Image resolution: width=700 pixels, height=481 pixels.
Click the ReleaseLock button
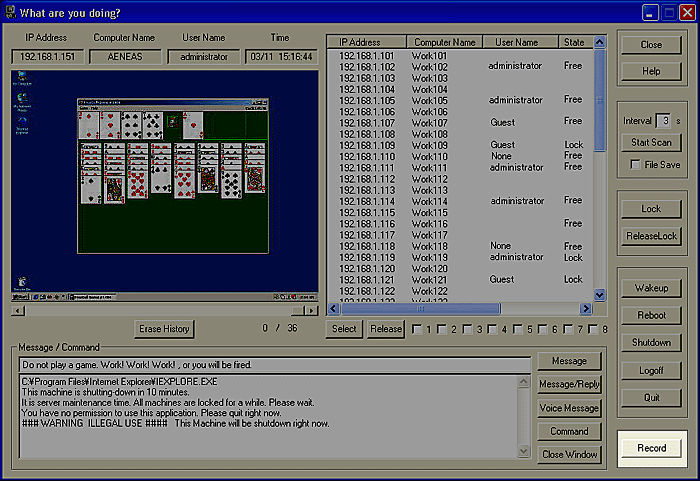point(651,236)
